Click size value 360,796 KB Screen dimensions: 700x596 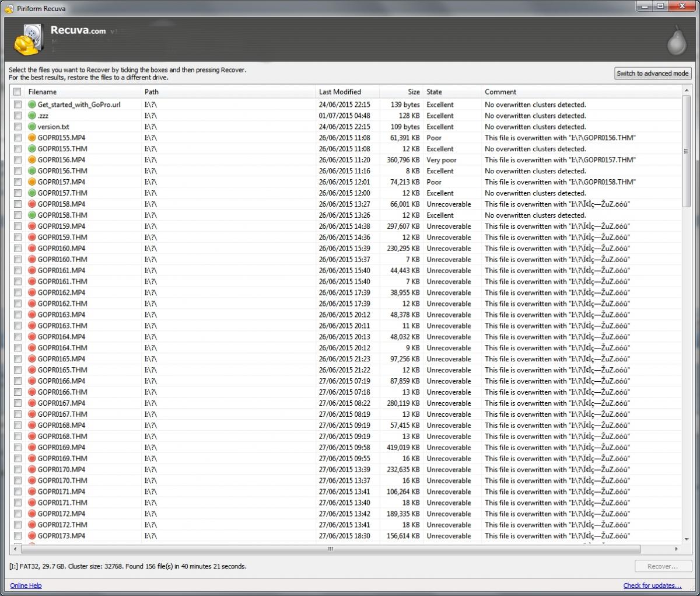point(403,160)
